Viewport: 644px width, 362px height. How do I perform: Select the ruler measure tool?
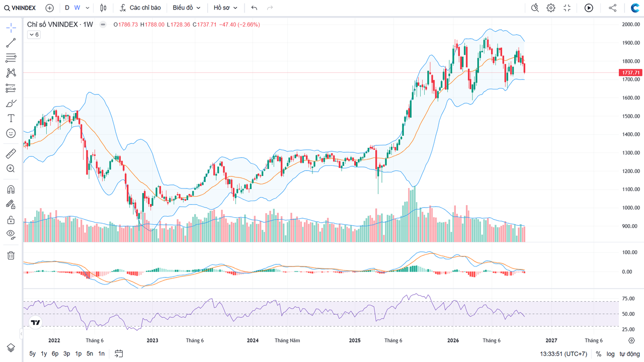11,153
